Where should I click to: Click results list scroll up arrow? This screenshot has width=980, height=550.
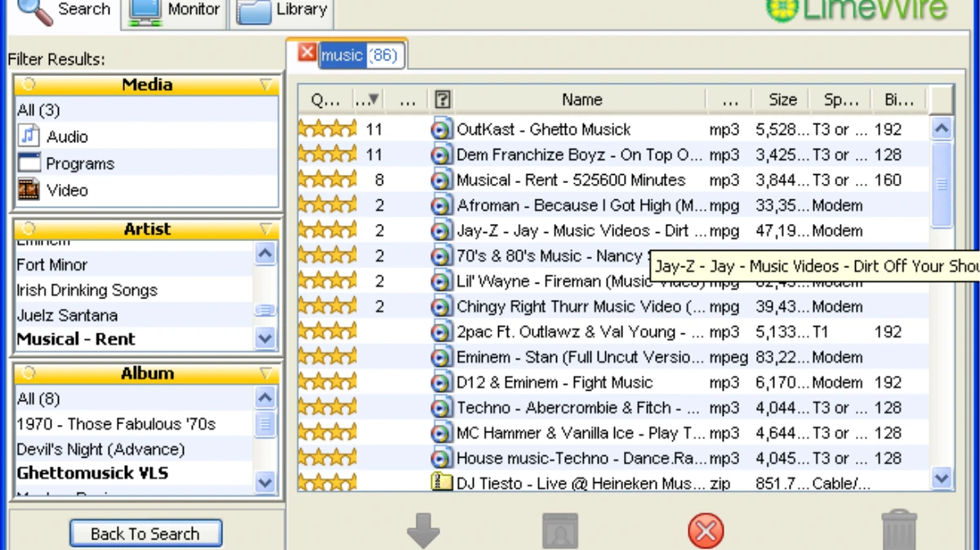click(x=942, y=128)
